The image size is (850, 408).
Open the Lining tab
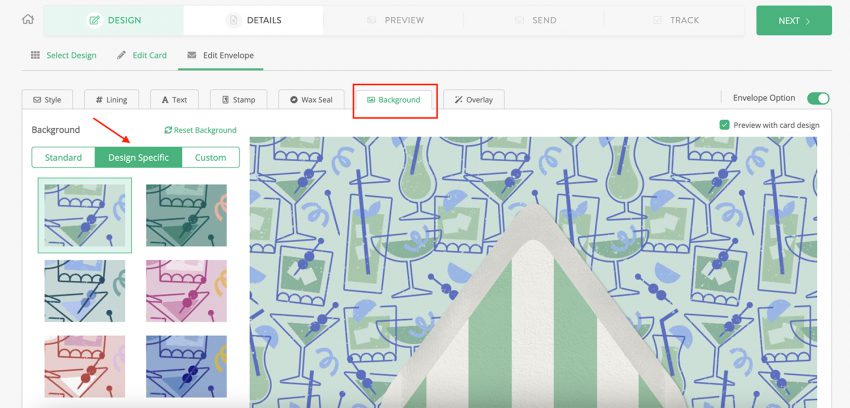point(112,100)
